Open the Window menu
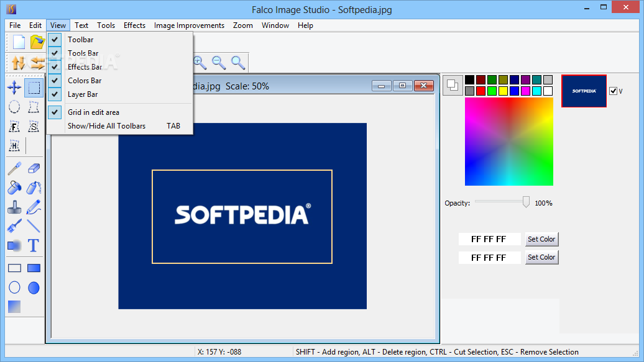The image size is (644, 362). point(275,25)
